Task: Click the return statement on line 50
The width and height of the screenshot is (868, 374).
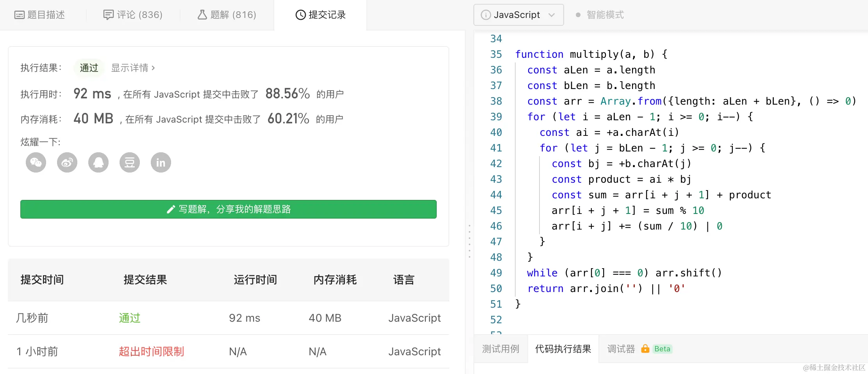Action: point(606,289)
